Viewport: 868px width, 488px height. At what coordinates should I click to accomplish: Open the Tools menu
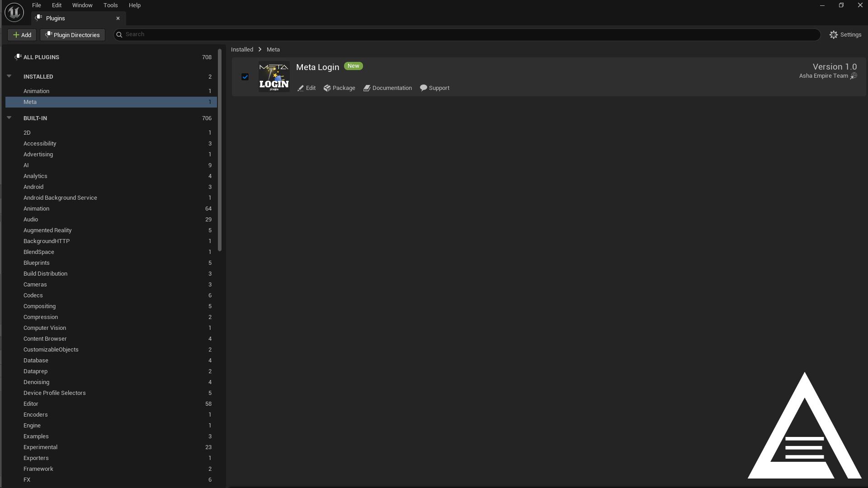(110, 5)
